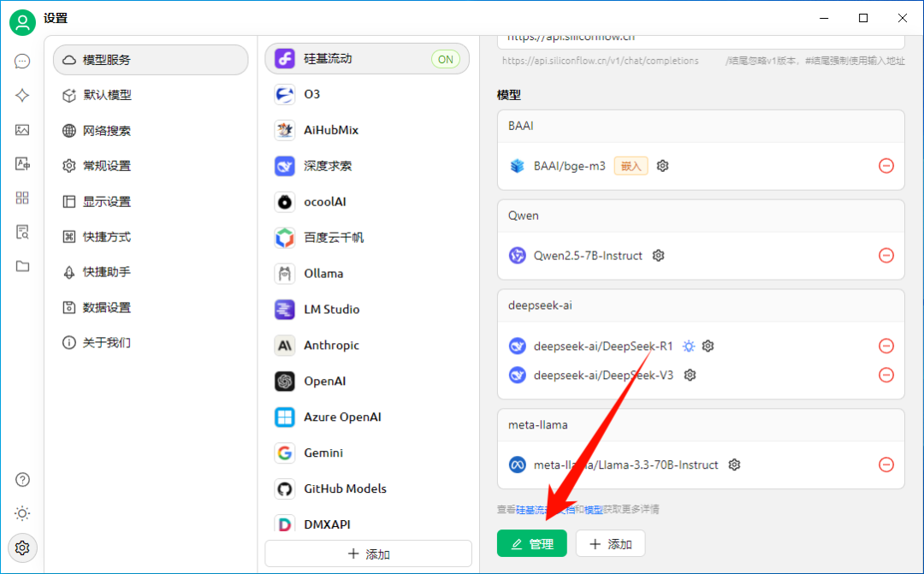Click the 嵌入 tag on BAAI/bge-m3
The width and height of the screenshot is (924, 574).
[631, 166]
